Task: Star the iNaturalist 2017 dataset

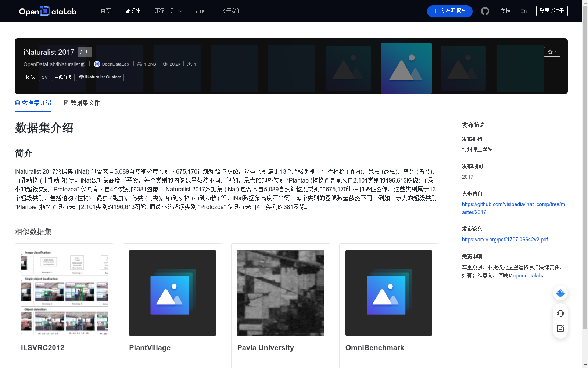Action: 552,52
